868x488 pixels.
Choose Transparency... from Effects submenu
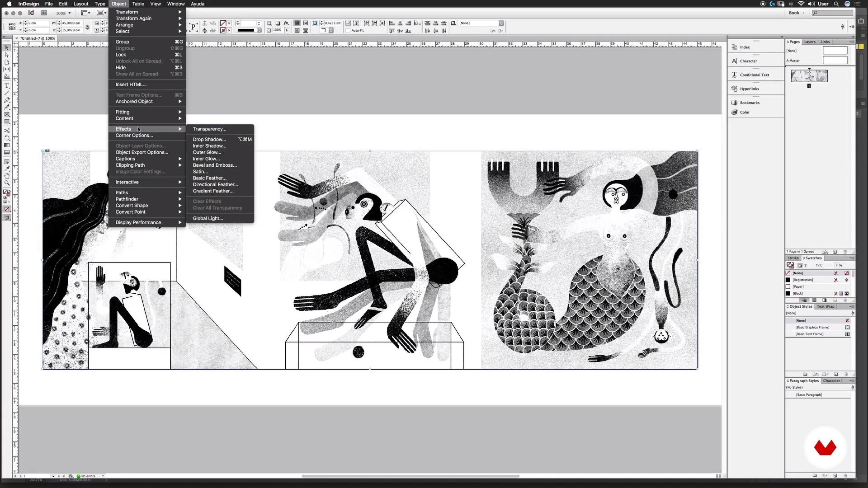tap(220, 129)
